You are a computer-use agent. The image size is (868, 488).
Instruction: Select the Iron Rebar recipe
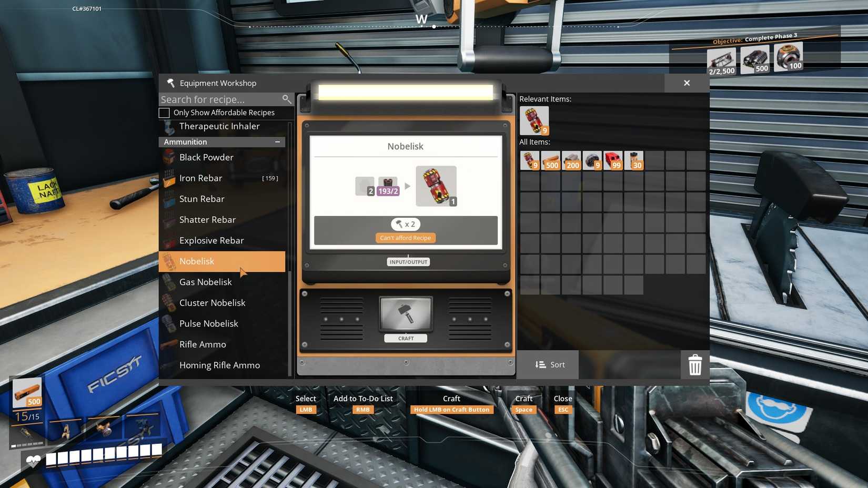click(200, 178)
